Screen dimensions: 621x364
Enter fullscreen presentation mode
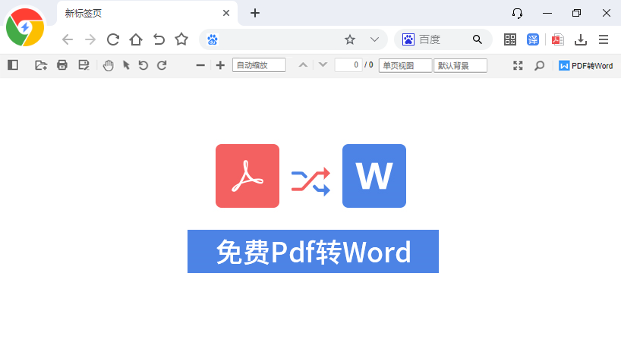(x=518, y=65)
